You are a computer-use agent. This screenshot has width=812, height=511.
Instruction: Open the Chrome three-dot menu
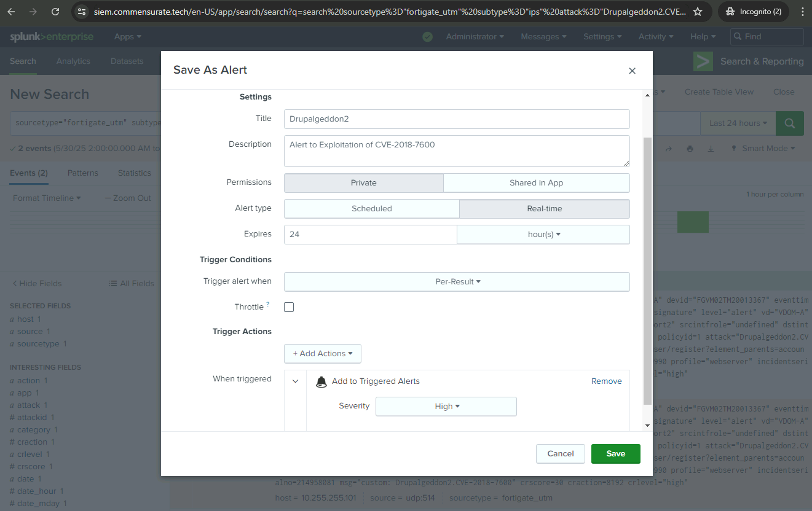click(799, 12)
